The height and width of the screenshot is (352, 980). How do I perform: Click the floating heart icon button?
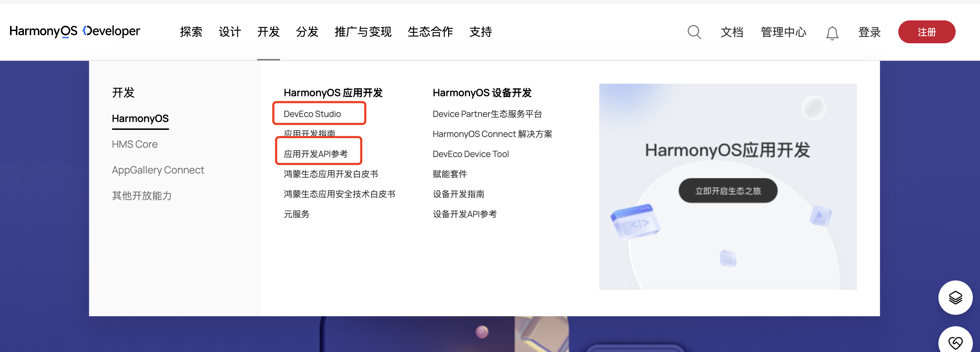pos(955,341)
